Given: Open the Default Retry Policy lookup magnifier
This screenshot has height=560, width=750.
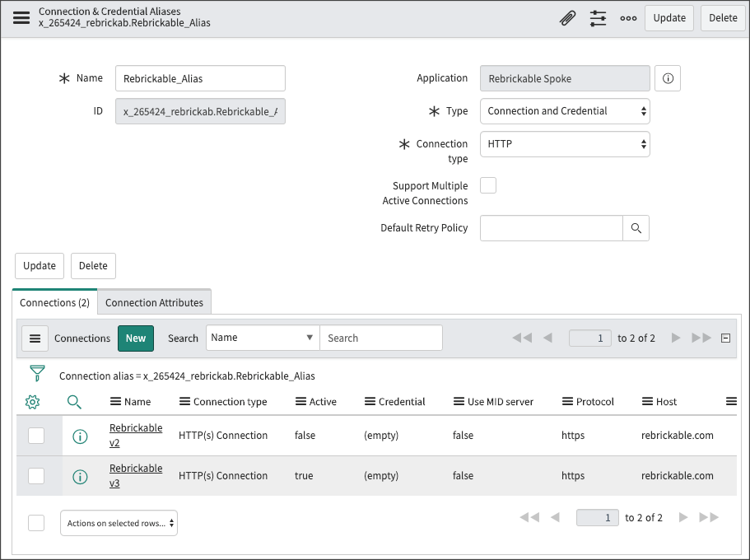Looking at the screenshot, I should [636, 227].
